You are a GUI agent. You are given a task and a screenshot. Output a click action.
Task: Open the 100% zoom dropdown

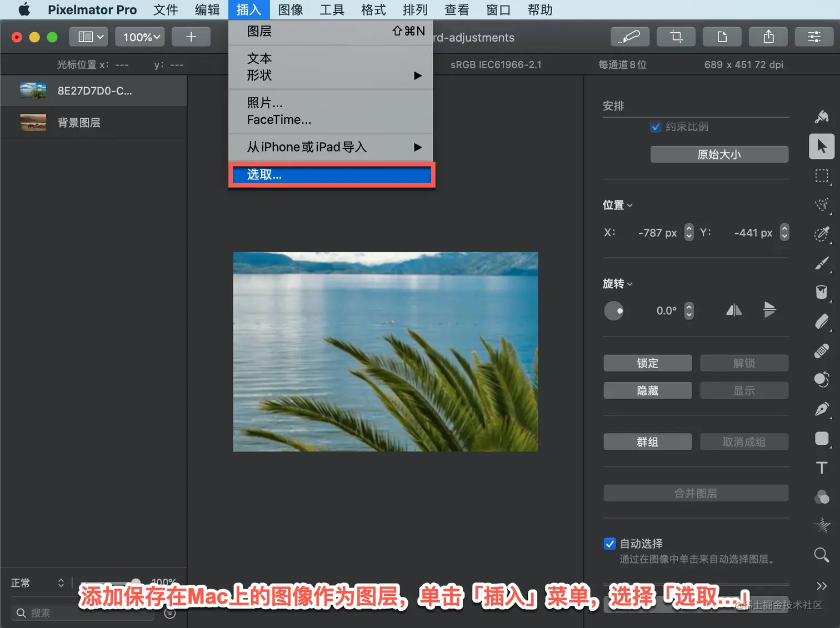click(140, 37)
